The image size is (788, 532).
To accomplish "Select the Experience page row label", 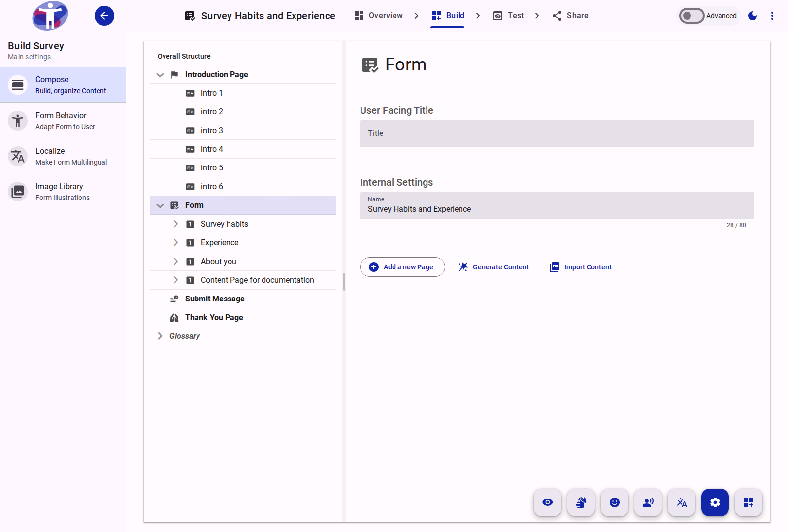I will [220, 243].
